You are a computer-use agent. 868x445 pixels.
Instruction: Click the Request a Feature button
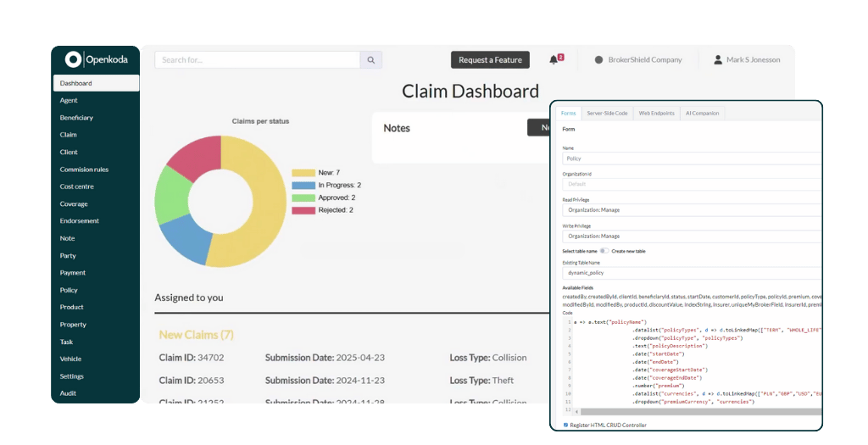pos(490,60)
